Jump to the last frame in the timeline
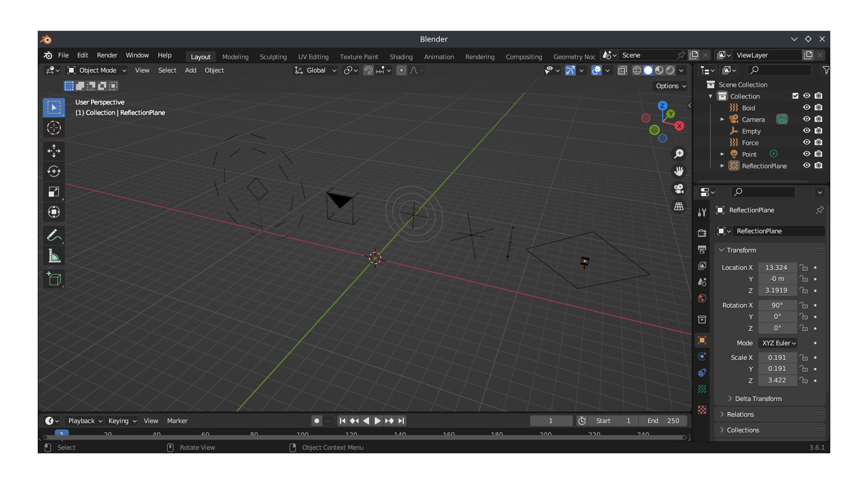The height and width of the screenshot is (498, 868). click(401, 421)
